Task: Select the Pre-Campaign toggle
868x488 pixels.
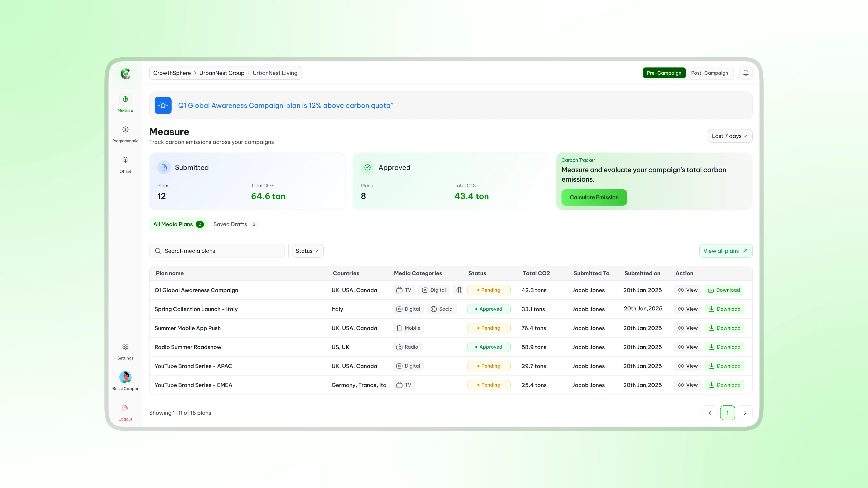Action: [664, 73]
